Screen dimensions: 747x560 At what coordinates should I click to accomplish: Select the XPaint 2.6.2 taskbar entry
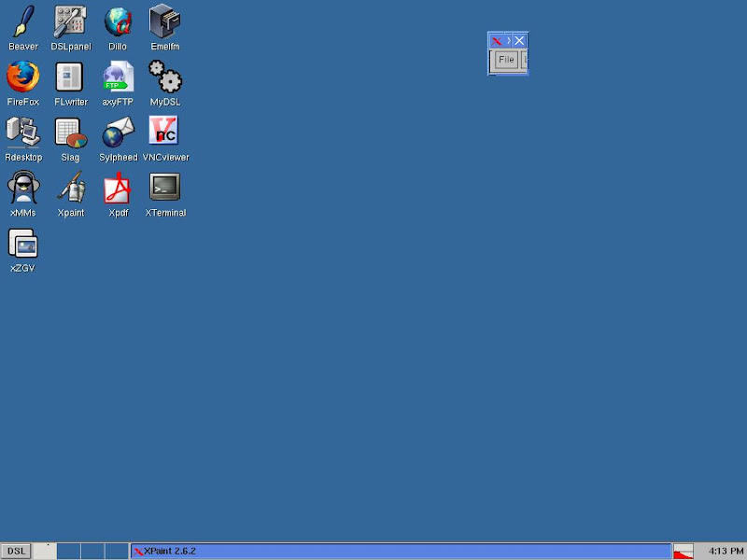[x=402, y=552]
